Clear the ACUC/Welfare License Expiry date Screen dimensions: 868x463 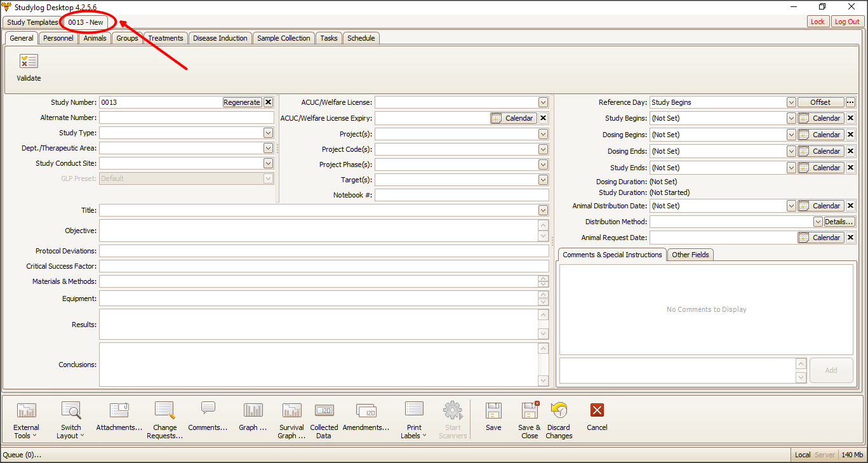pos(544,118)
